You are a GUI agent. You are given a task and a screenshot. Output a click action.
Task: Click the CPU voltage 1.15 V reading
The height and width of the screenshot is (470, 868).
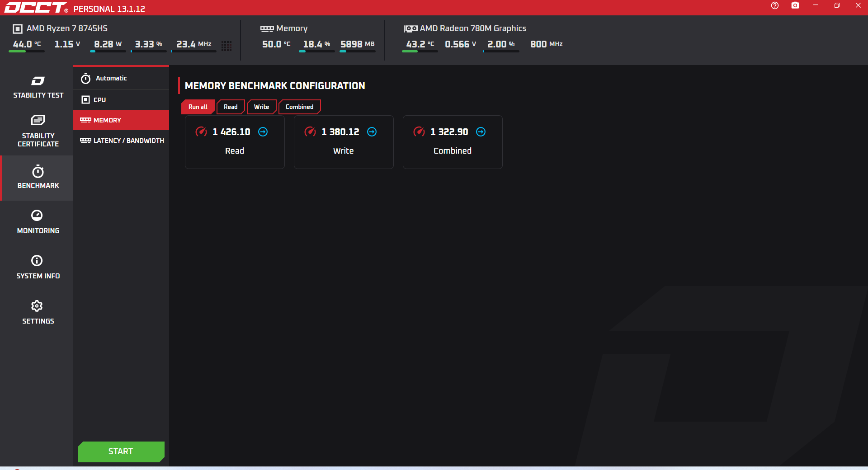(x=67, y=44)
